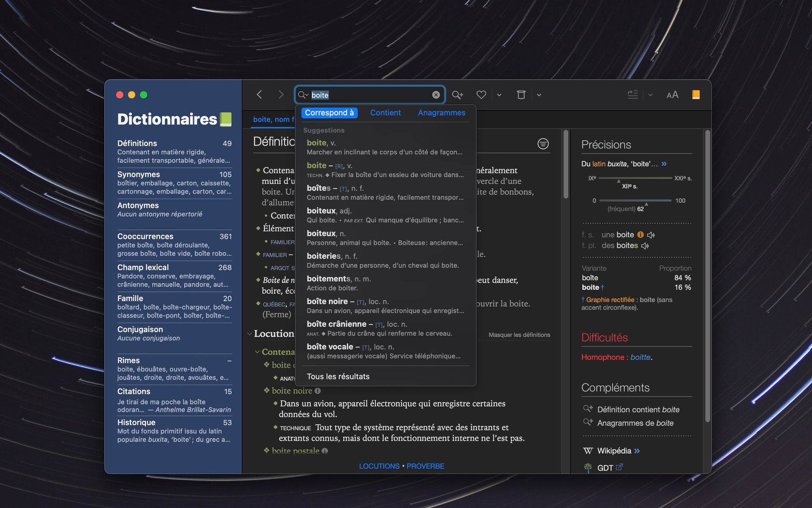Open a new search with the loupe-plus icon
The height and width of the screenshot is (508, 812).
tap(458, 95)
